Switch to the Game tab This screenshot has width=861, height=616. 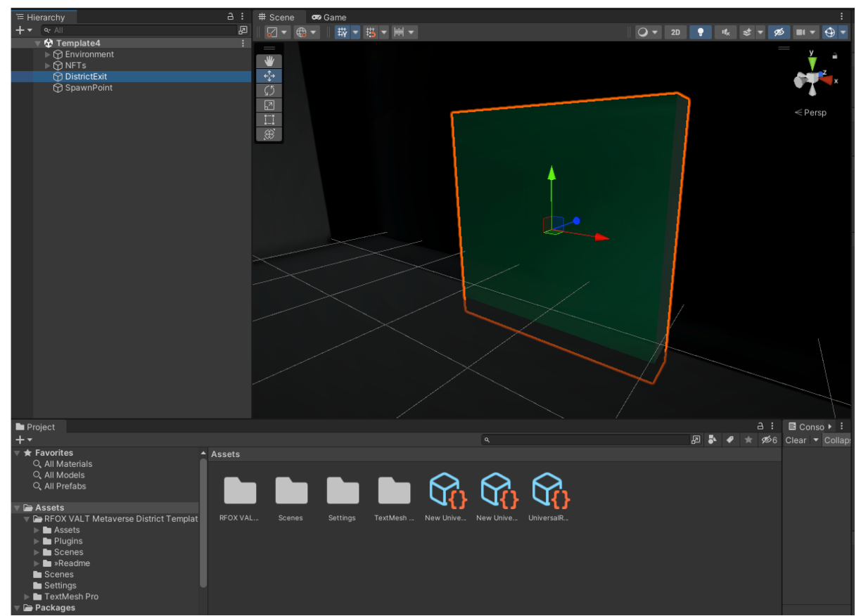pyautogui.click(x=329, y=17)
